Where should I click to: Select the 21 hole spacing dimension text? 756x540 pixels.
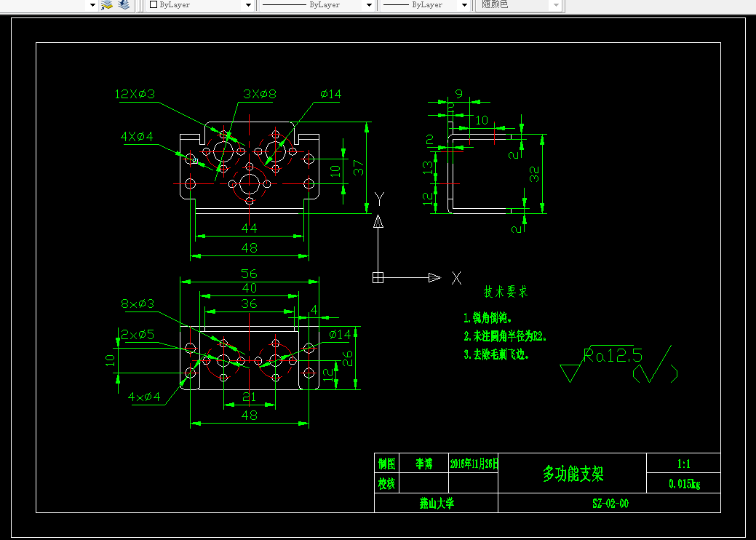pos(250,397)
